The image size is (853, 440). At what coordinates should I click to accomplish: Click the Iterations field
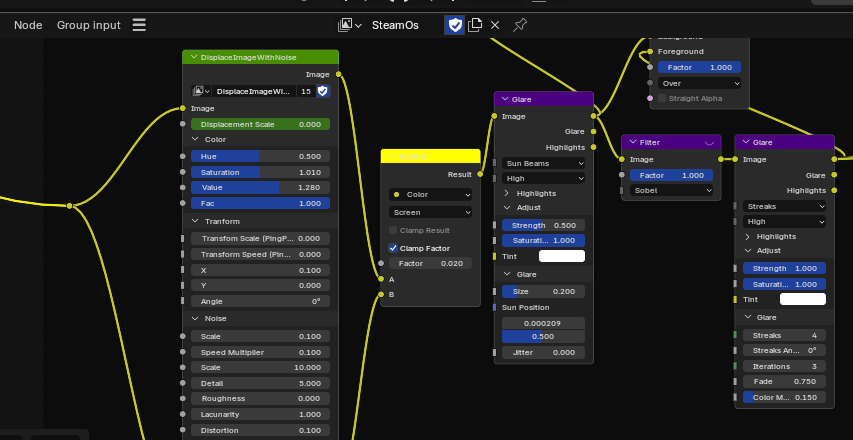[784, 367]
